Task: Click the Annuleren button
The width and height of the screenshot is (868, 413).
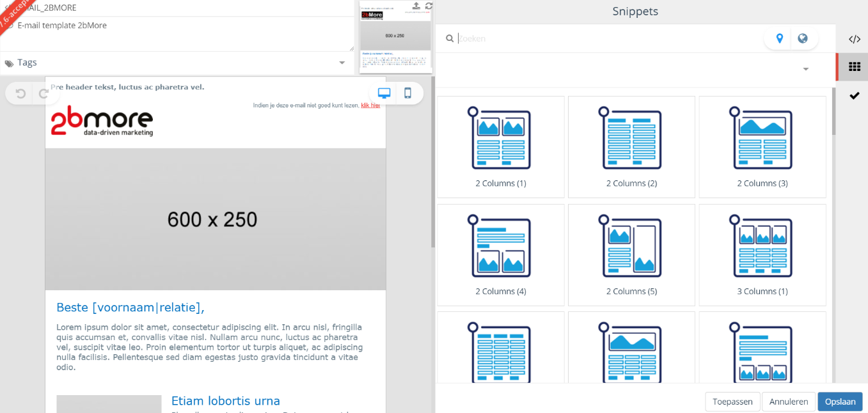Action: tap(789, 401)
